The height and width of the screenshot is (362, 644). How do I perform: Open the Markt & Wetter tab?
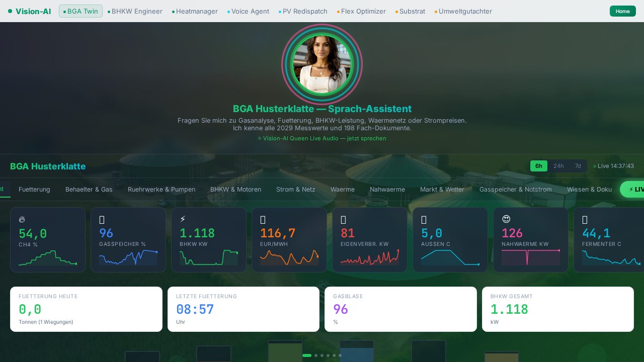(x=442, y=190)
